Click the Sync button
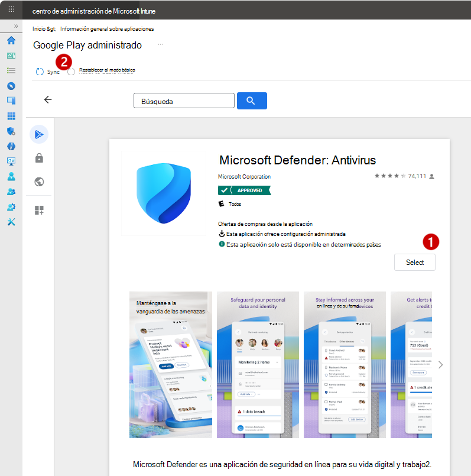471x476 pixels. click(x=48, y=72)
